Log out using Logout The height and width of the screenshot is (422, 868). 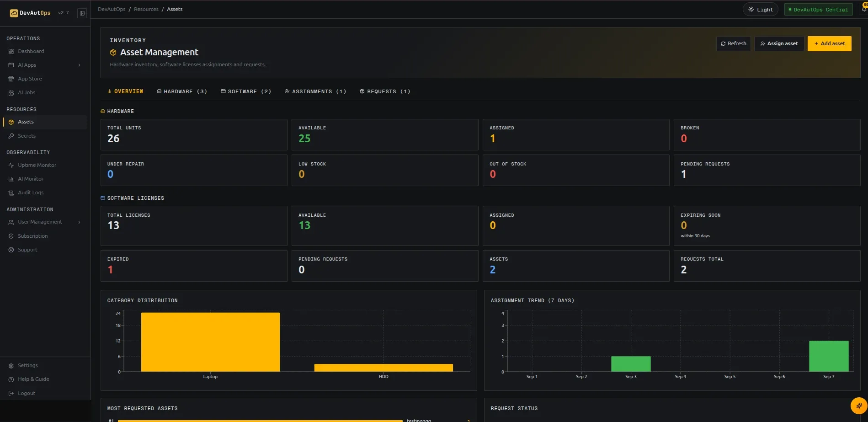(x=26, y=393)
